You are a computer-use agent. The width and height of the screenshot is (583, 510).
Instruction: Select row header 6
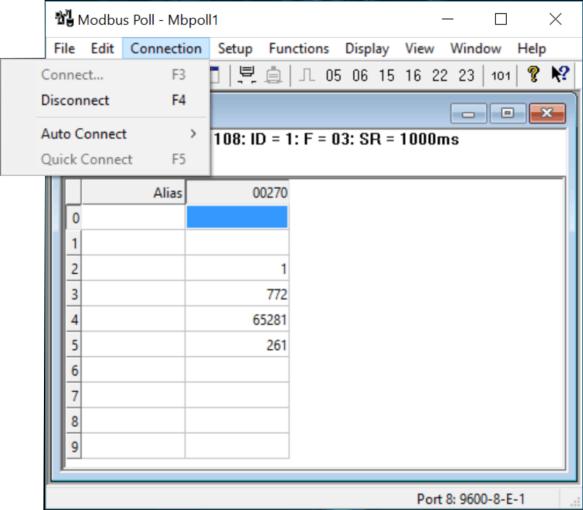pyautogui.click(x=74, y=370)
